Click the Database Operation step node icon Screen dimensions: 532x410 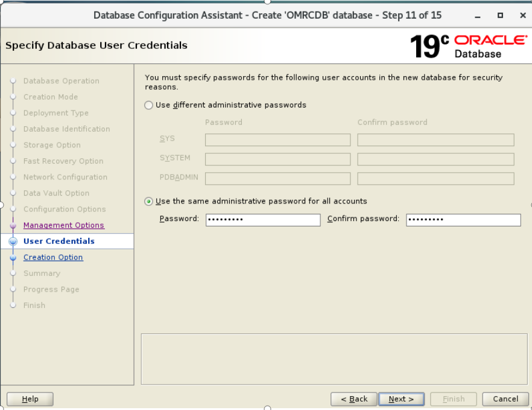coord(14,81)
